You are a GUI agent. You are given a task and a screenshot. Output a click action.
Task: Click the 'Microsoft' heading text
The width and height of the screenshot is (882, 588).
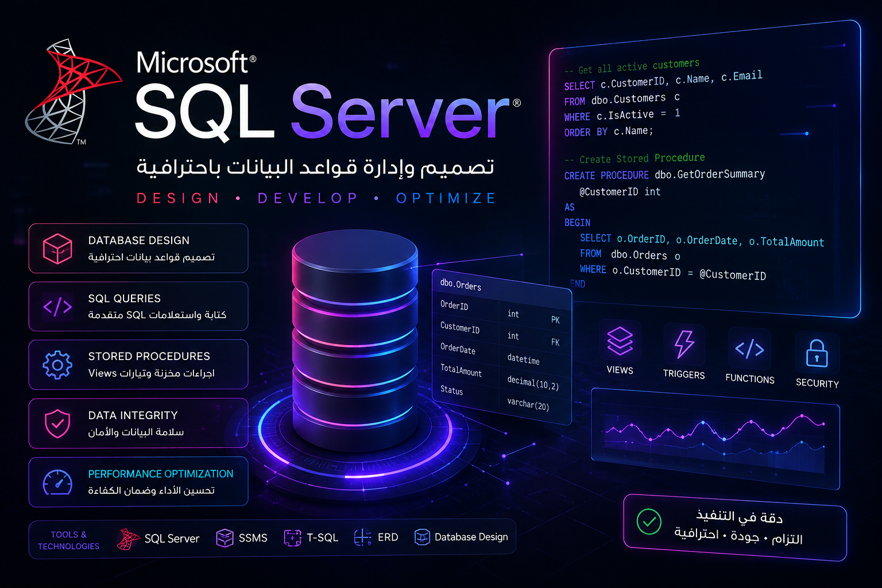click(193, 63)
